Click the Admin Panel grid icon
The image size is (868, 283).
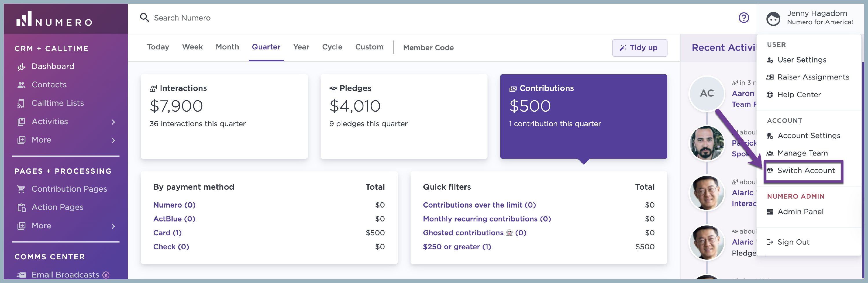(x=770, y=212)
